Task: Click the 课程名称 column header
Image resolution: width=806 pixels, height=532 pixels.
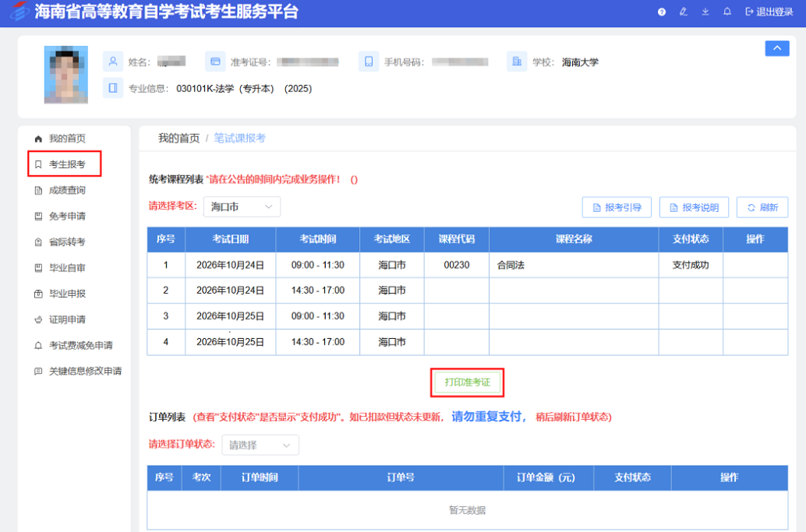Action: pos(574,239)
